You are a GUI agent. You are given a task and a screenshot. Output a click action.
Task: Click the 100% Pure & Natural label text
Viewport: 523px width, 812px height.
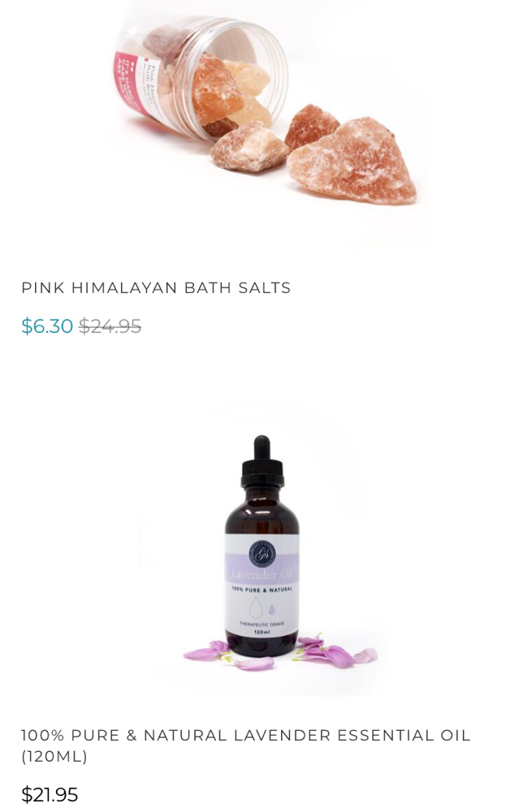point(261,590)
